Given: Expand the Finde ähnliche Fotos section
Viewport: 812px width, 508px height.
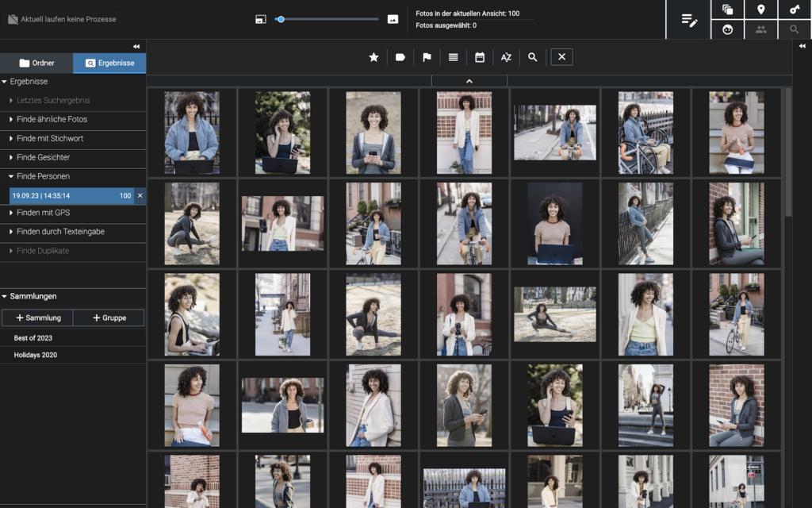Looking at the screenshot, I should click(x=52, y=119).
